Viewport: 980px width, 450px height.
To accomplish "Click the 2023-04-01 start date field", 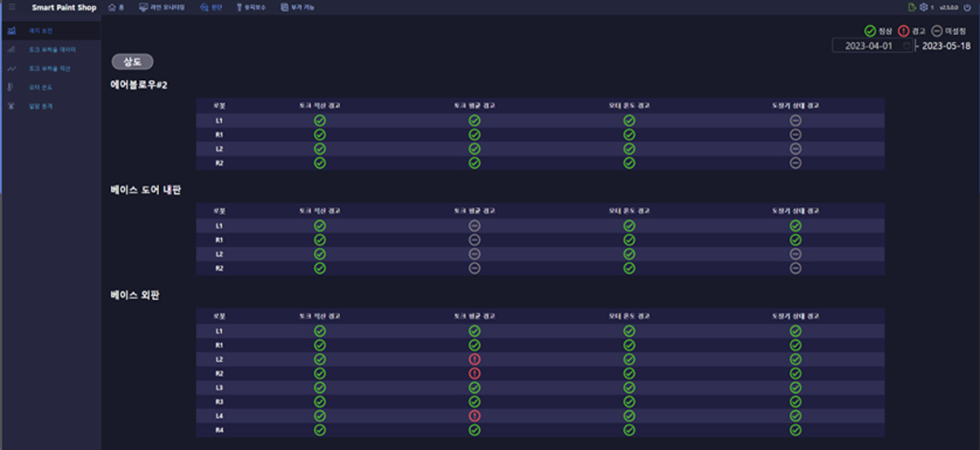I will pyautogui.click(x=872, y=46).
